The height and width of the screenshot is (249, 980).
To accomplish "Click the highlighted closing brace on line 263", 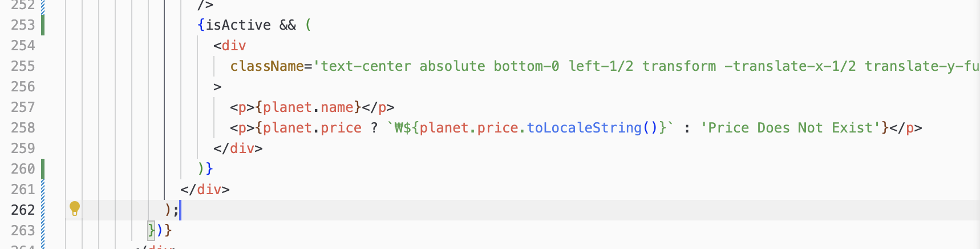I will pos(151,231).
